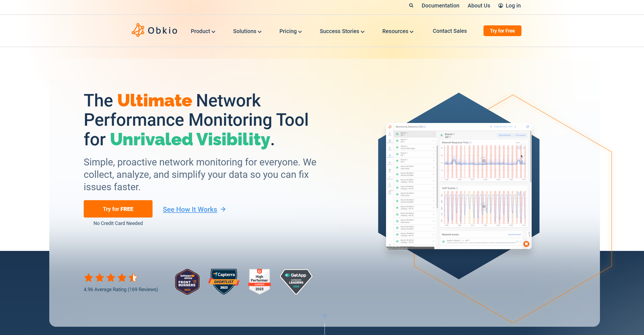644x335 pixels.
Task: Click the Try for Free header button
Action: point(502,31)
